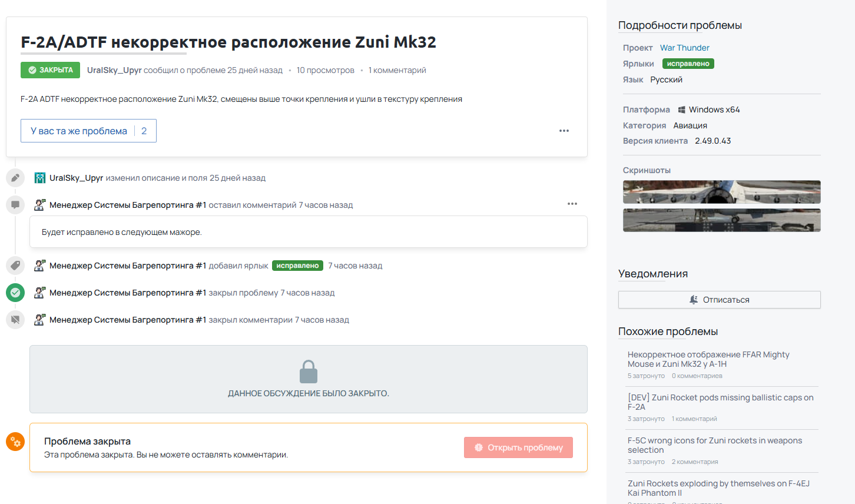Click the UralSky_Upyr author name in header
Screen dimensions: 855x504
click(114, 70)
